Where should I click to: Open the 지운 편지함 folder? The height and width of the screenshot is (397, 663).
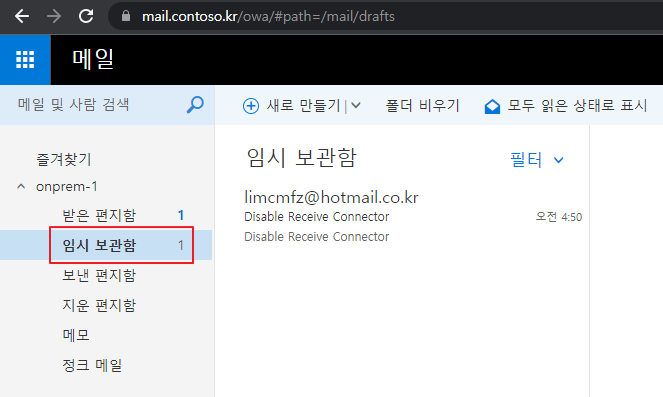click(99, 305)
